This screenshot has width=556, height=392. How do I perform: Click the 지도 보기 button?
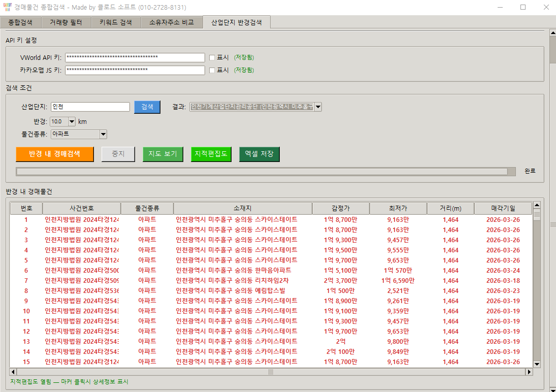162,154
